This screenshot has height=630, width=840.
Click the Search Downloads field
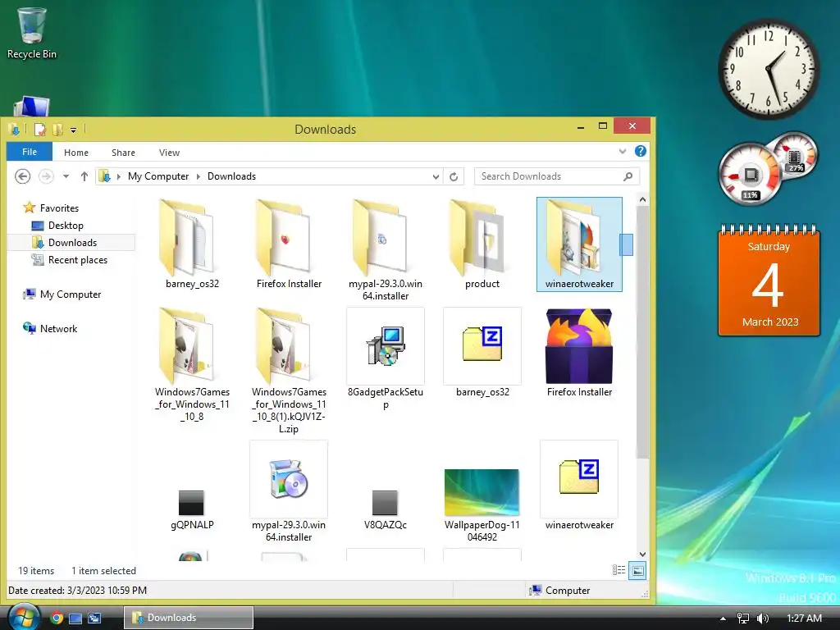click(556, 176)
